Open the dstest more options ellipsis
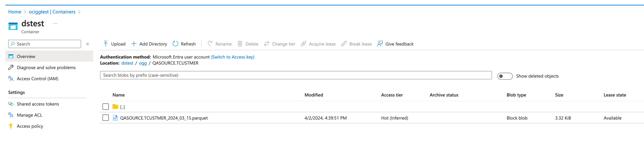Image resolution: width=644 pixels, height=146 pixels. point(55,23)
